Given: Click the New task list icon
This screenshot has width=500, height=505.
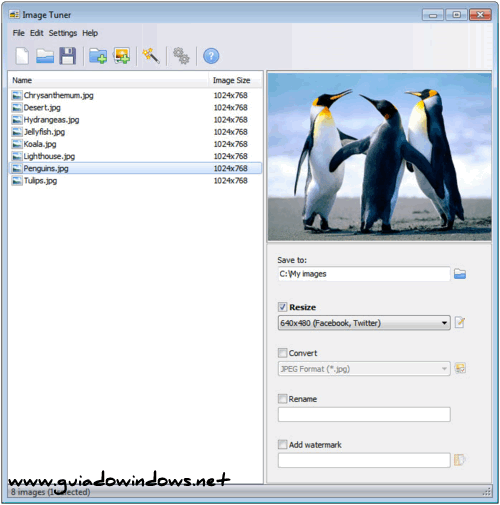Looking at the screenshot, I should 22,56.
